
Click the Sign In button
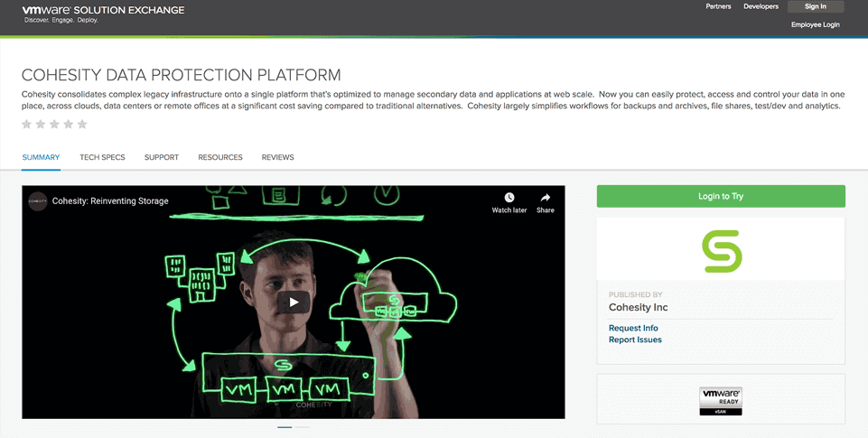point(815,6)
